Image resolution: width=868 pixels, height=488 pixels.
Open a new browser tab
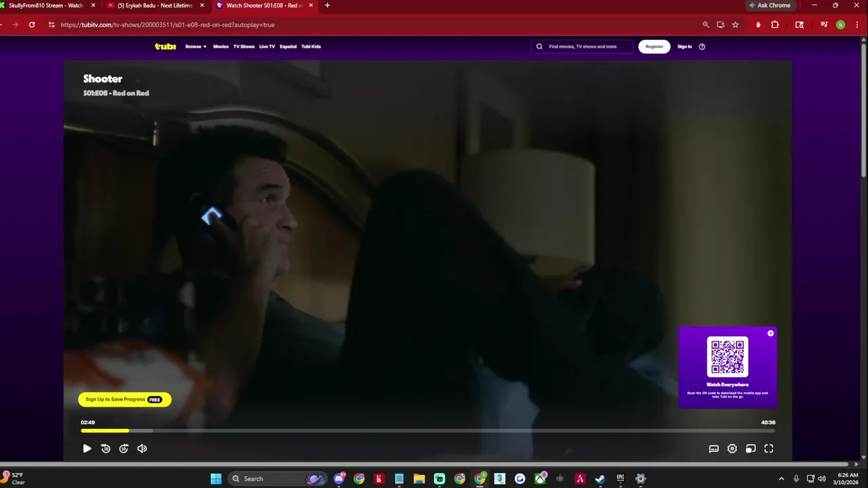coord(328,5)
